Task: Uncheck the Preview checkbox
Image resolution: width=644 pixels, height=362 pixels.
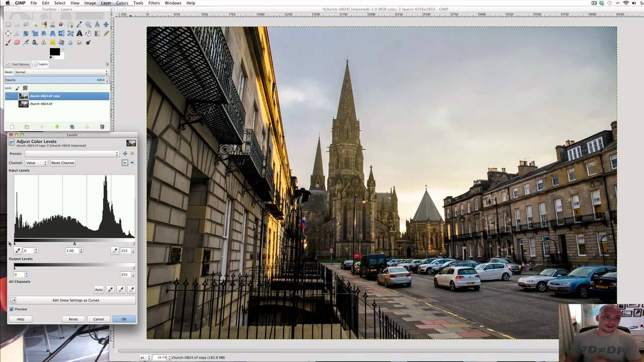Action: pos(12,309)
